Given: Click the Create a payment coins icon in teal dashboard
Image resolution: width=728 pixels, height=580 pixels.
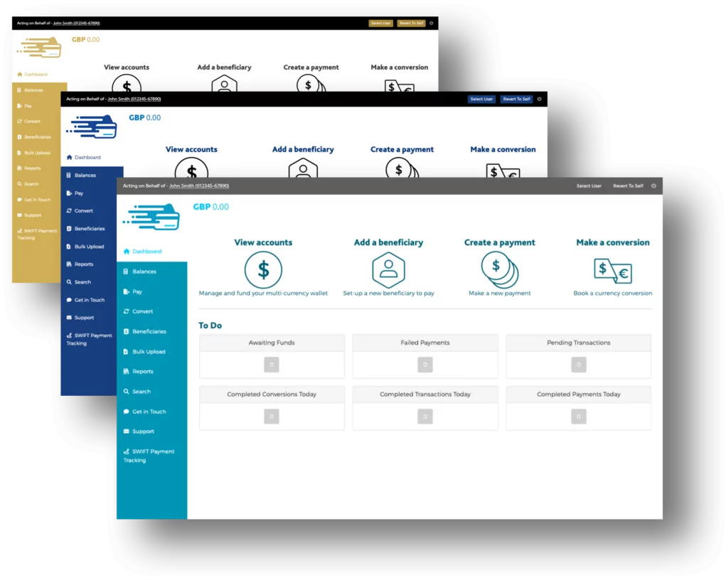Looking at the screenshot, I should pos(499,270).
